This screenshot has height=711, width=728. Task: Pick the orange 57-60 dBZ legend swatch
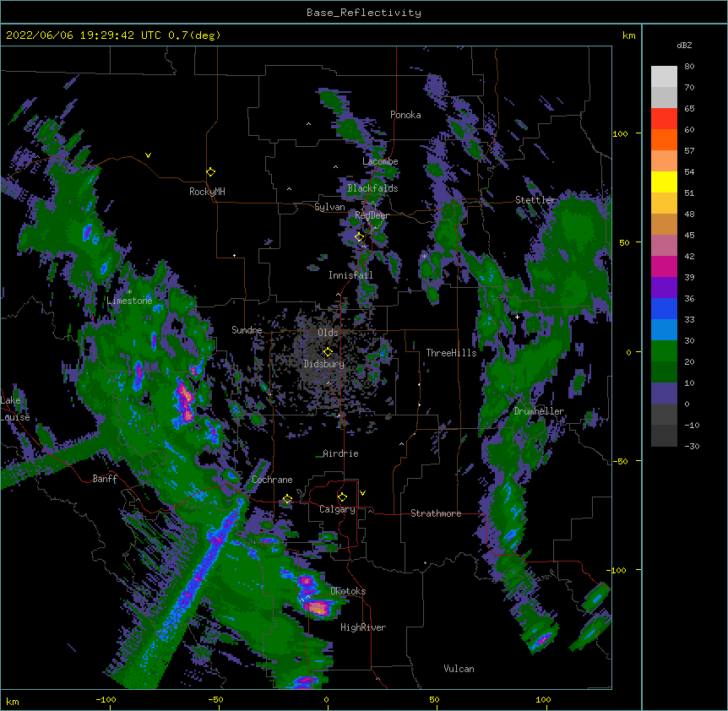point(664,140)
